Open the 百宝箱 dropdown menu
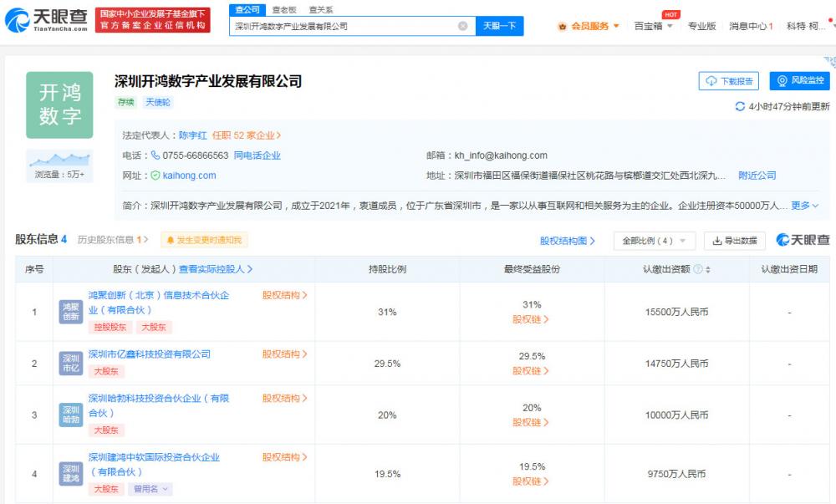 [x=653, y=26]
